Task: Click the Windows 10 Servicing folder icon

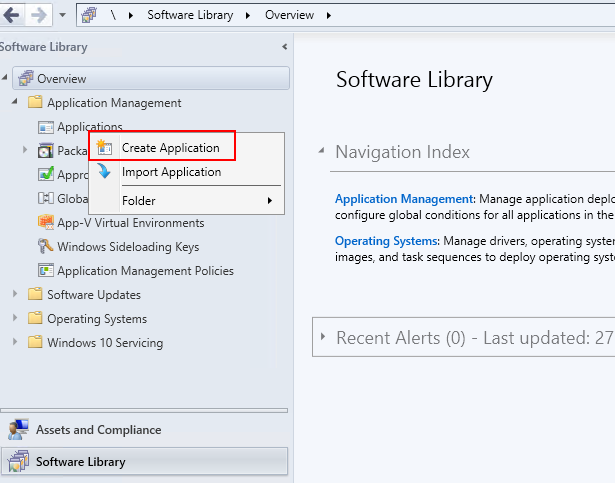Action: (x=35, y=341)
